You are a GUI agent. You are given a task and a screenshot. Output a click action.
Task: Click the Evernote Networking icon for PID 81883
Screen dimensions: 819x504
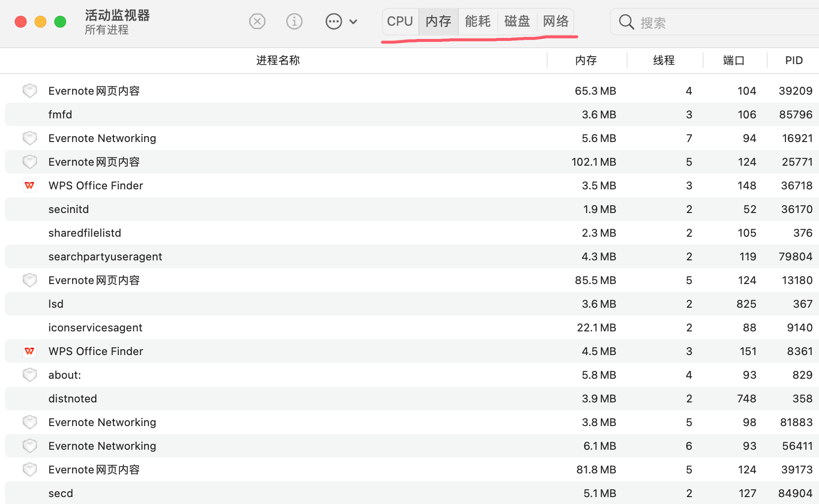coord(30,422)
